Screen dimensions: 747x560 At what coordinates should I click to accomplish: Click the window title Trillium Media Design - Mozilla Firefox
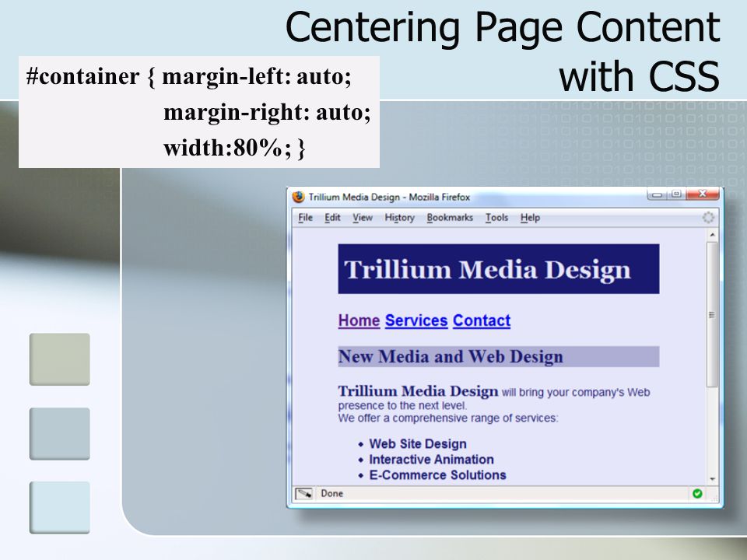[389, 197]
